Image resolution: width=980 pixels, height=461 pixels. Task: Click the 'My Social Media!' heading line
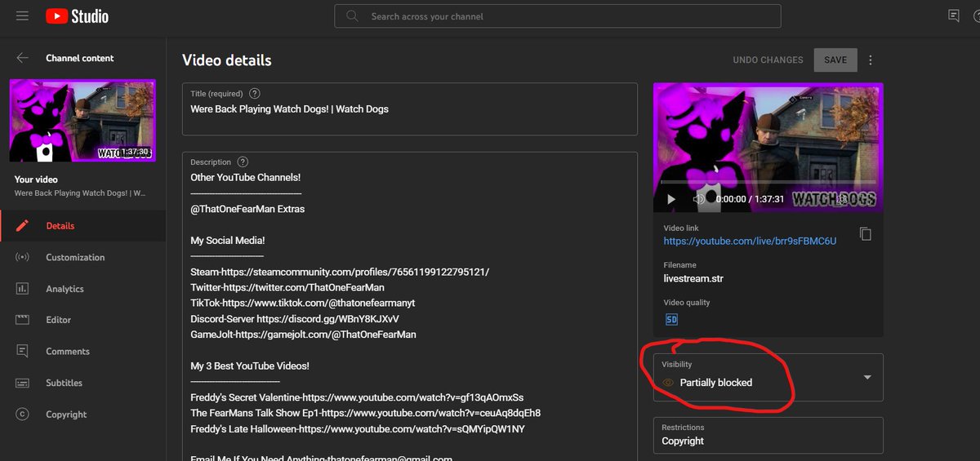click(228, 241)
